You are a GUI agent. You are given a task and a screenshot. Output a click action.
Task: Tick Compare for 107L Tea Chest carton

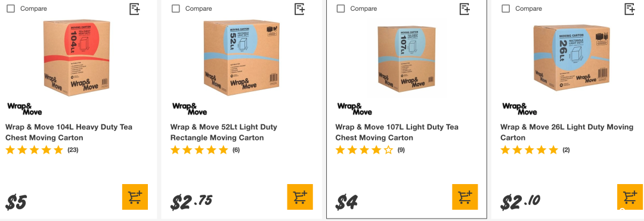(x=341, y=8)
